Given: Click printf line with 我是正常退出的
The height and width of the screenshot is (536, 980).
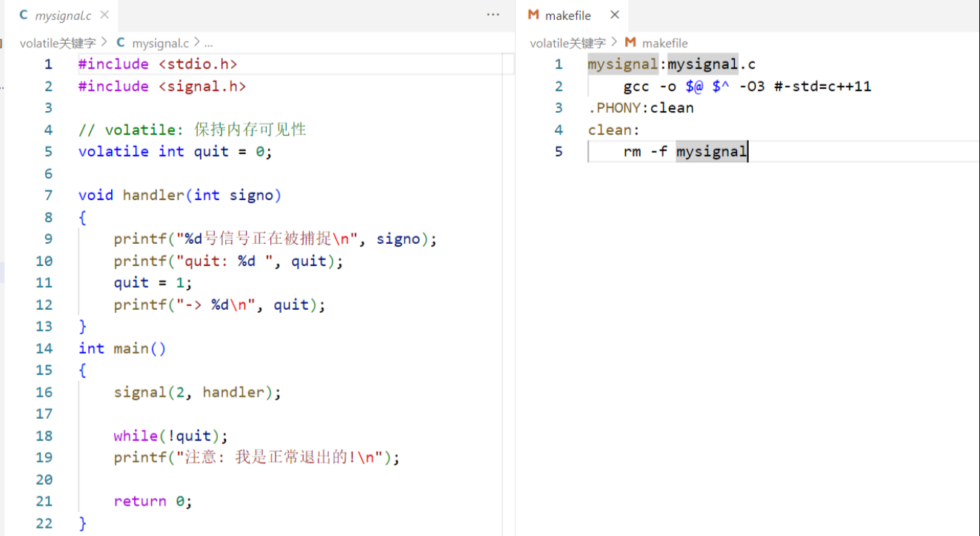Looking at the screenshot, I should tap(257, 457).
